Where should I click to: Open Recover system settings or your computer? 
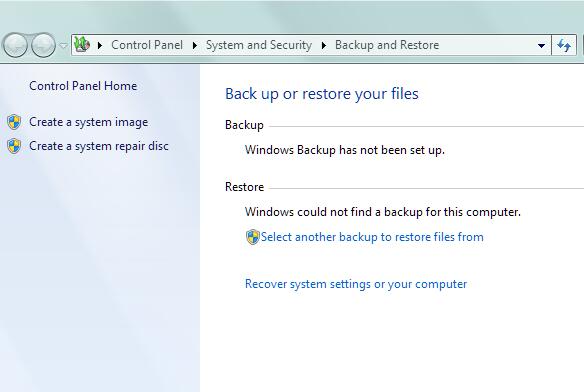pyautogui.click(x=356, y=284)
